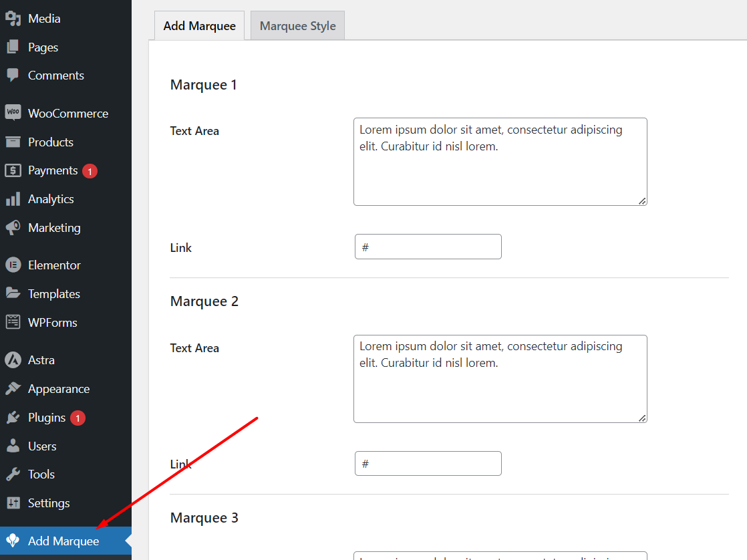
Task: Click the Products archive box icon
Action: point(13,142)
